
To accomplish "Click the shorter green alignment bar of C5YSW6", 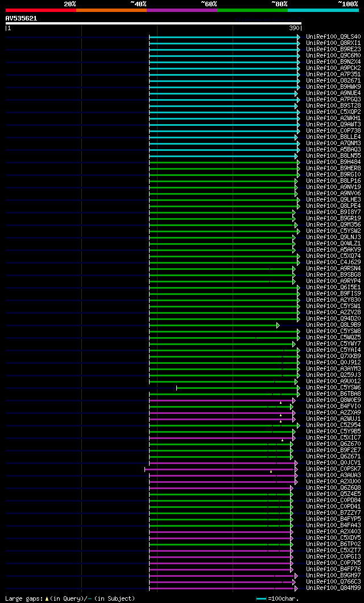I will coord(238,388).
